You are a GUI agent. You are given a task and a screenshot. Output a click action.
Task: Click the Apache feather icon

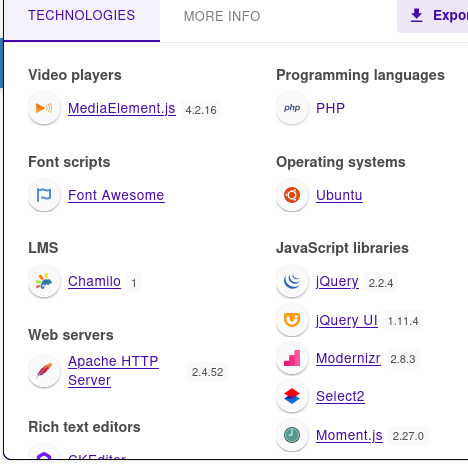click(x=44, y=371)
